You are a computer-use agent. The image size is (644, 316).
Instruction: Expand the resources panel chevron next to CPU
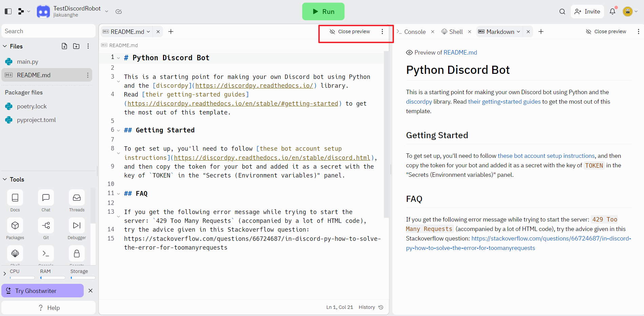point(4,274)
